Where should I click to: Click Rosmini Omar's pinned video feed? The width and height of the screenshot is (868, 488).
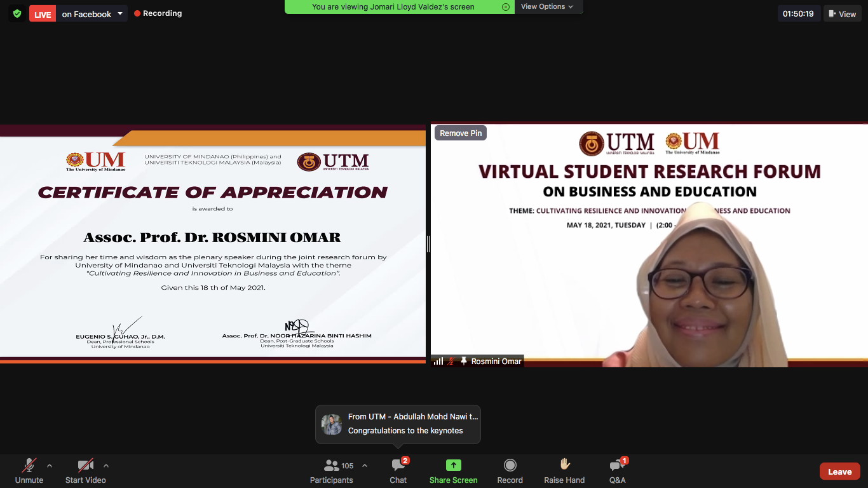[649, 244]
